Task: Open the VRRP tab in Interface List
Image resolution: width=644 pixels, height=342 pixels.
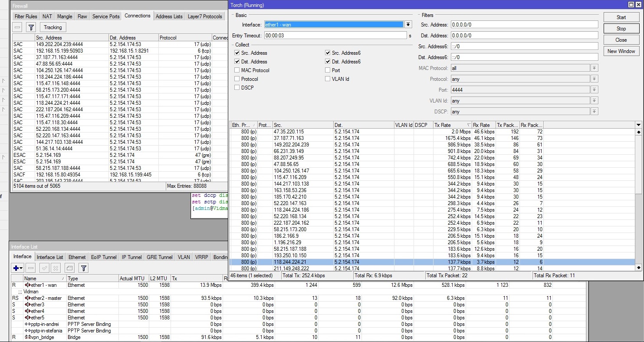Action: (201, 257)
